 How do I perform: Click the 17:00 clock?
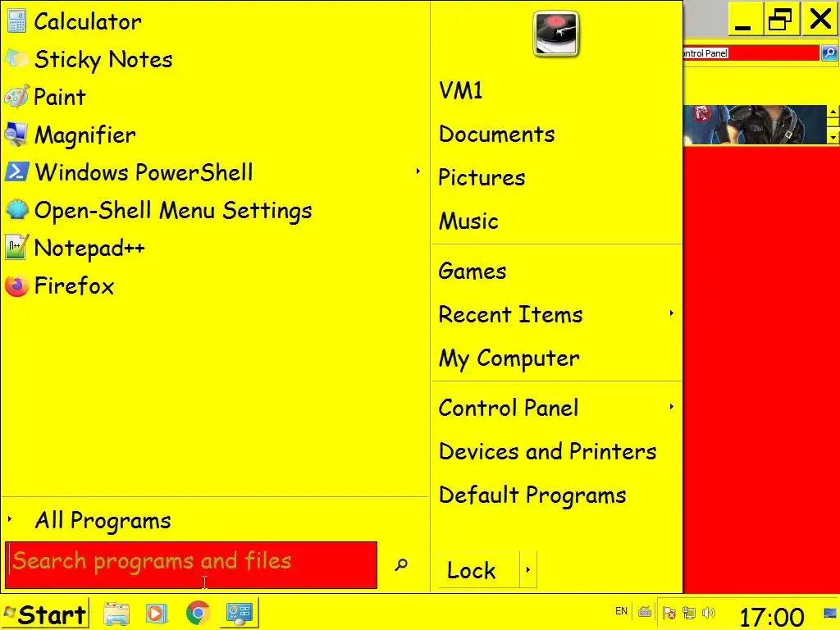pos(771,617)
